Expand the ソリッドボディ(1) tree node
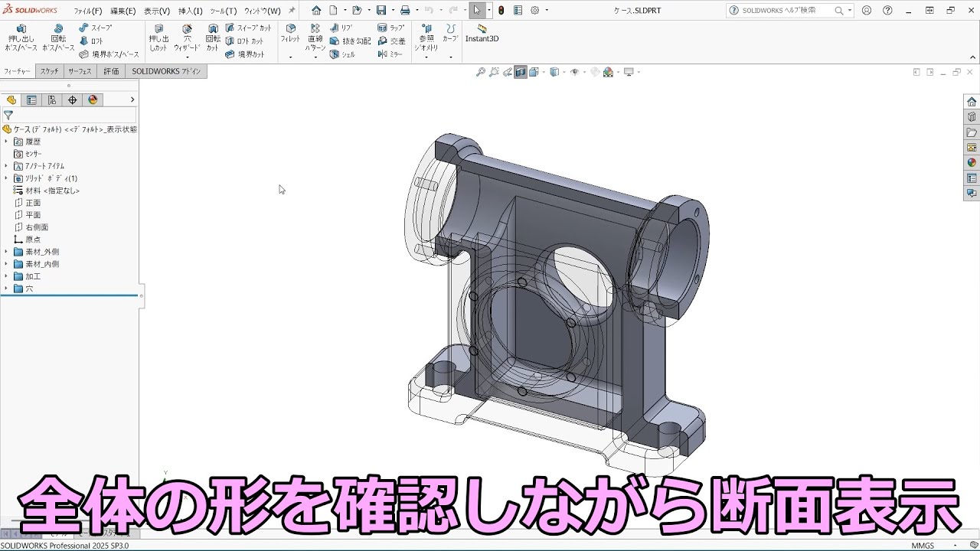 pos(6,178)
